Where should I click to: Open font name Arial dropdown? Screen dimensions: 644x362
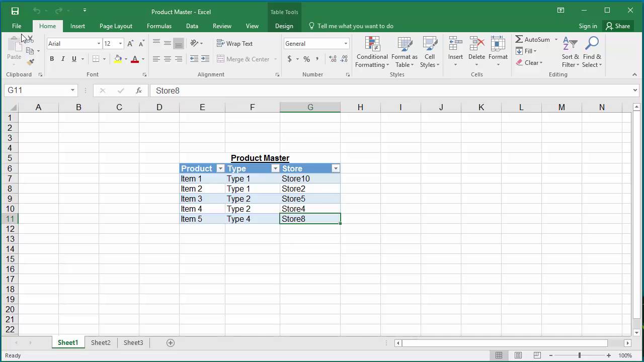point(99,44)
